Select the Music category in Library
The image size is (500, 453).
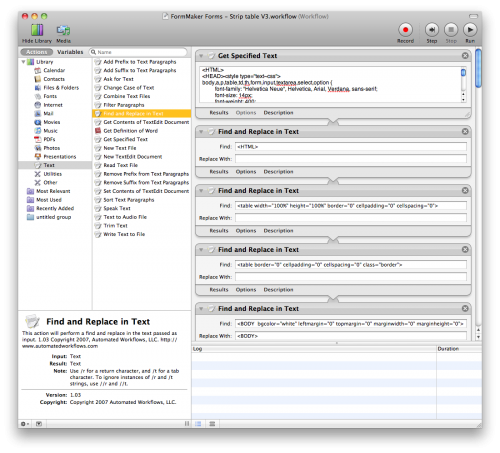pyautogui.click(x=50, y=131)
